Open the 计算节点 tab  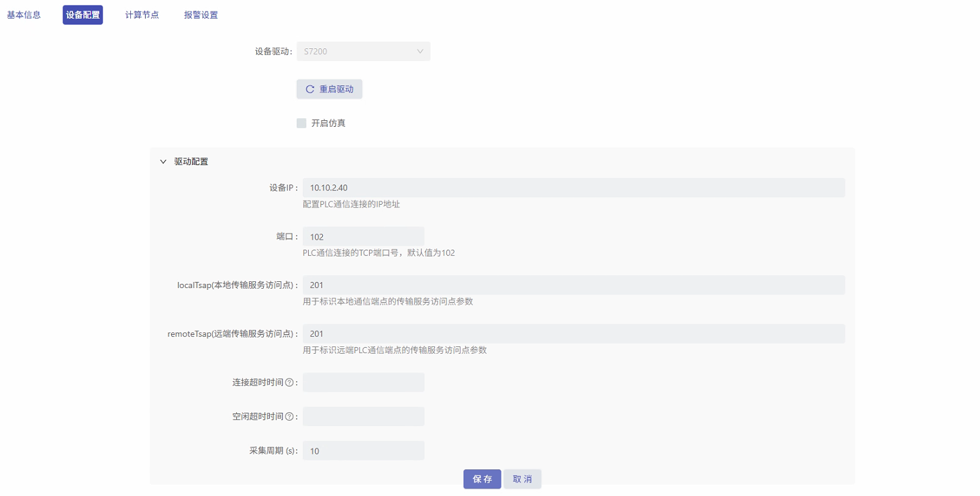click(x=142, y=14)
